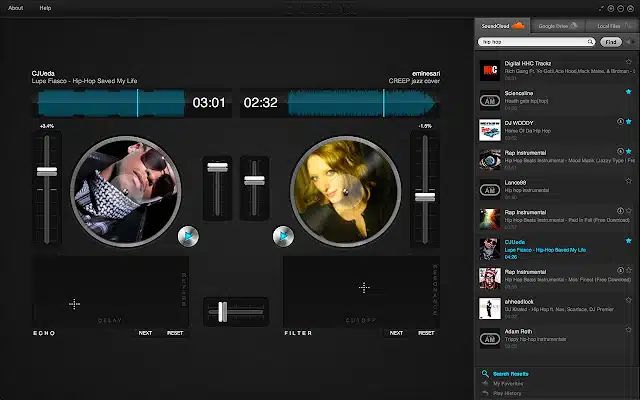Favorite the Paid In Full Rap Instrumental
Screen dimensions: 640x400
tap(629, 211)
